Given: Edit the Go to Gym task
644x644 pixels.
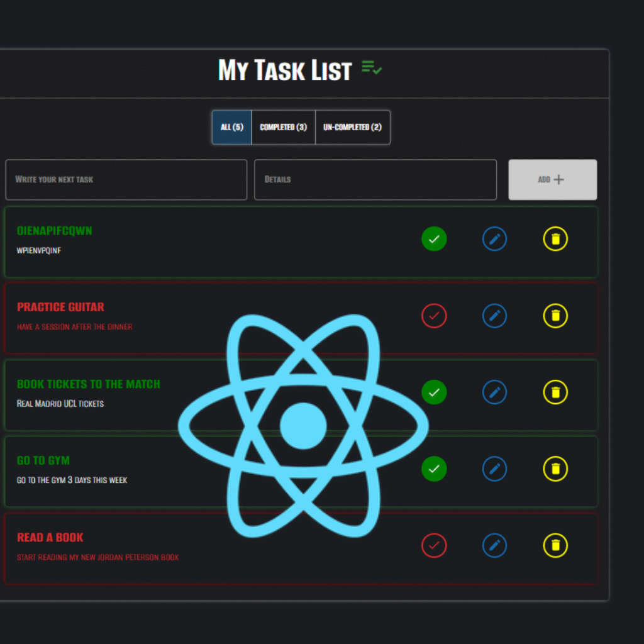Looking at the screenshot, I should (494, 469).
